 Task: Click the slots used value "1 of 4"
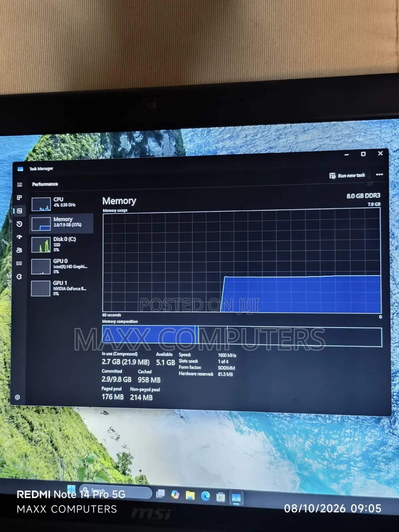click(223, 361)
